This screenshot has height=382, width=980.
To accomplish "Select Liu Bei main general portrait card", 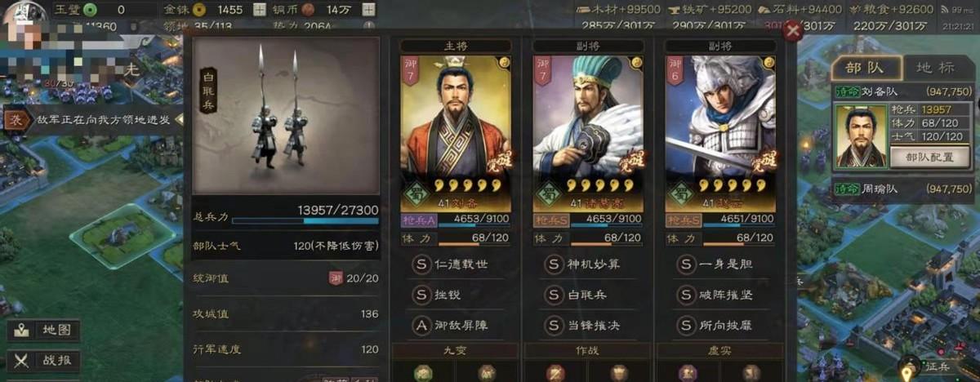I will [x=456, y=134].
